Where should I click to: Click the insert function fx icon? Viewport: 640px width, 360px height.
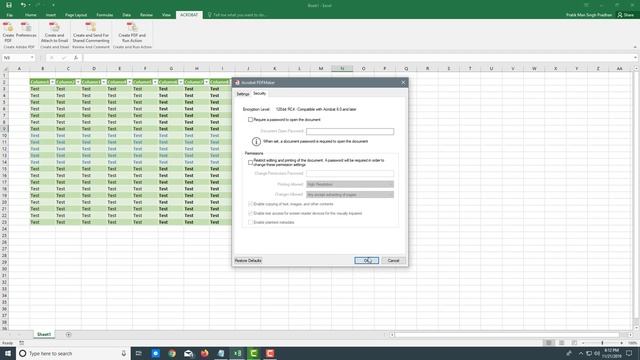click(x=76, y=58)
